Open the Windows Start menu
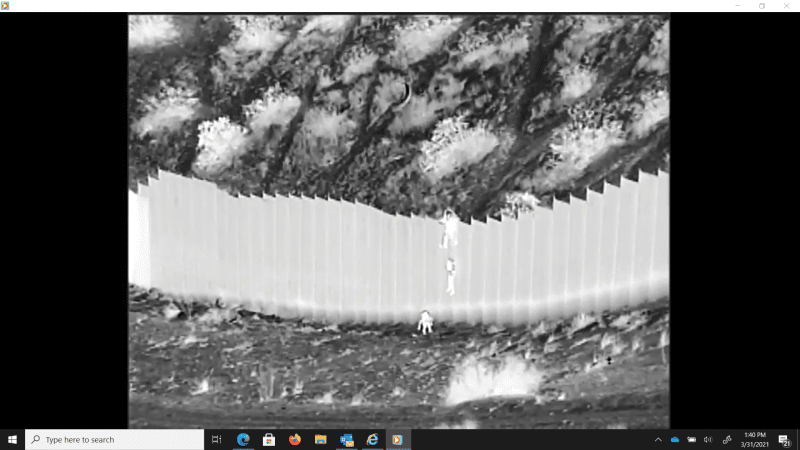This screenshot has width=800, height=450. (x=12, y=439)
